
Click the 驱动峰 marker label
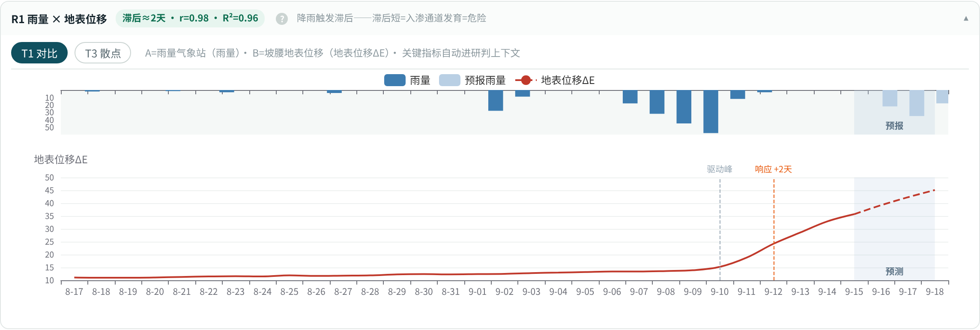click(x=720, y=169)
